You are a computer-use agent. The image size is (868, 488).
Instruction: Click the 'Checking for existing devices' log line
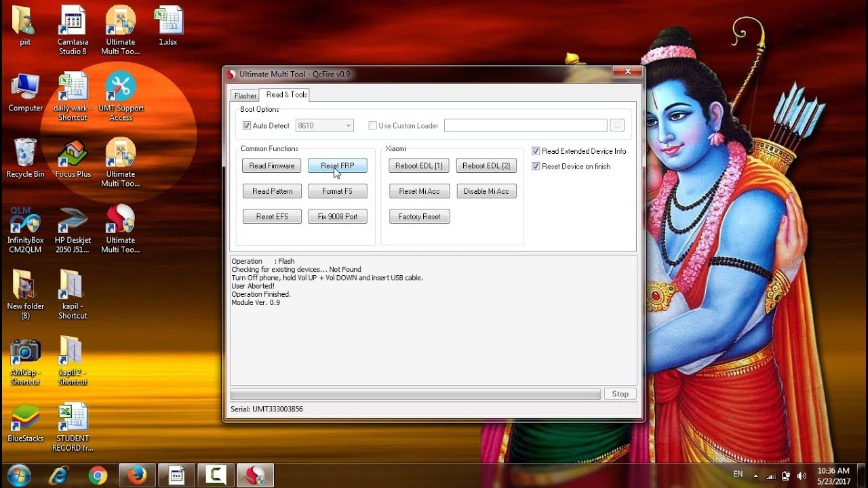[296, 269]
